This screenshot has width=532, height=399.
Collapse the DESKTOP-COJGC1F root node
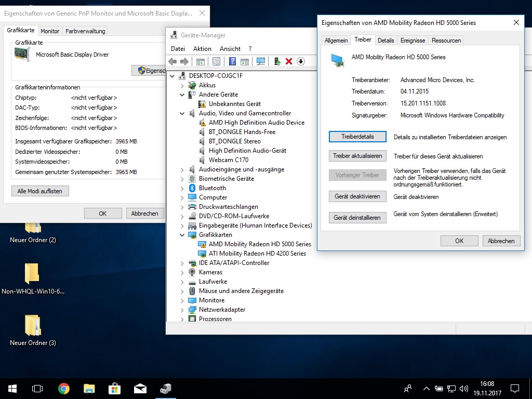coord(172,76)
